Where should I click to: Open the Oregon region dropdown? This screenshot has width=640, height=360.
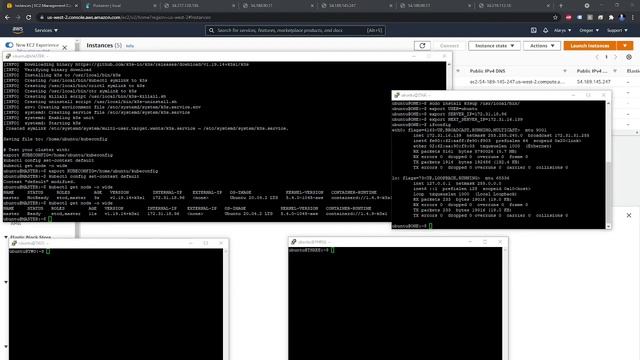[589, 30]
